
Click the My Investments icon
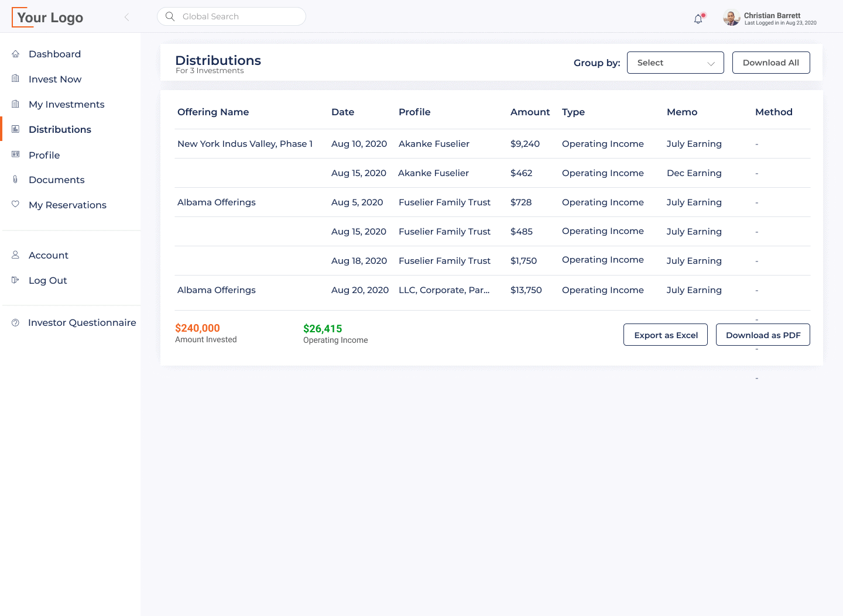coord(15,104)
